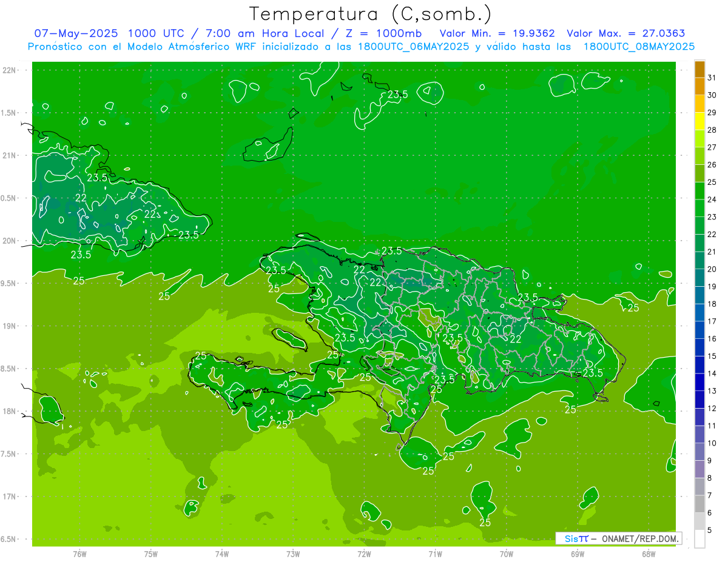Click the "74W" longitude axis label
The image size is (728, 562).
222,554
